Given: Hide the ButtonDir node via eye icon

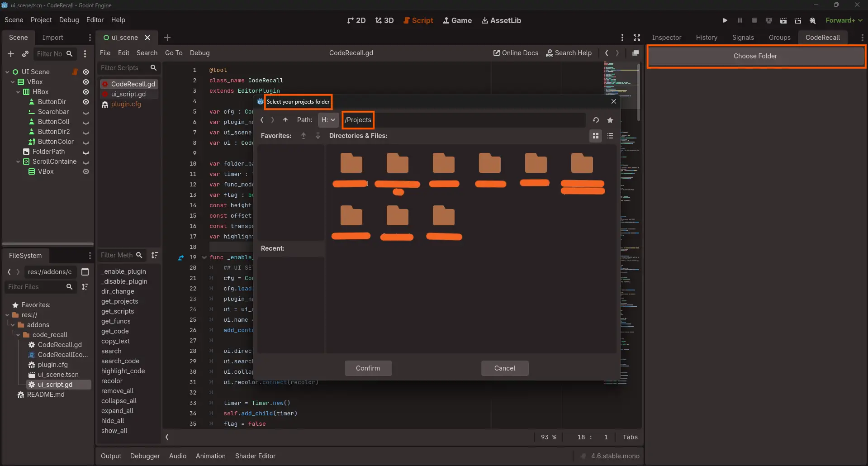Looking at the screenshot, I should click(x=85, y=102).
